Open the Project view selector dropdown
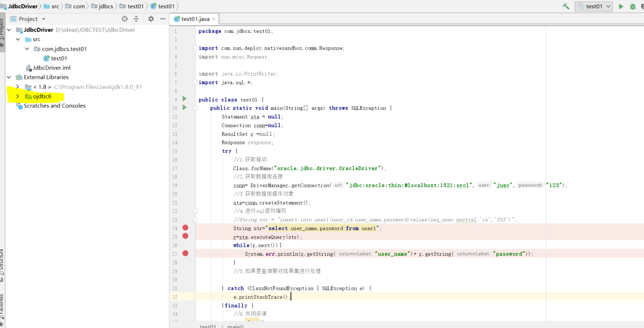The height and width of the screenshot is (328, 644). pyautogui.click(x=44, y=19)
